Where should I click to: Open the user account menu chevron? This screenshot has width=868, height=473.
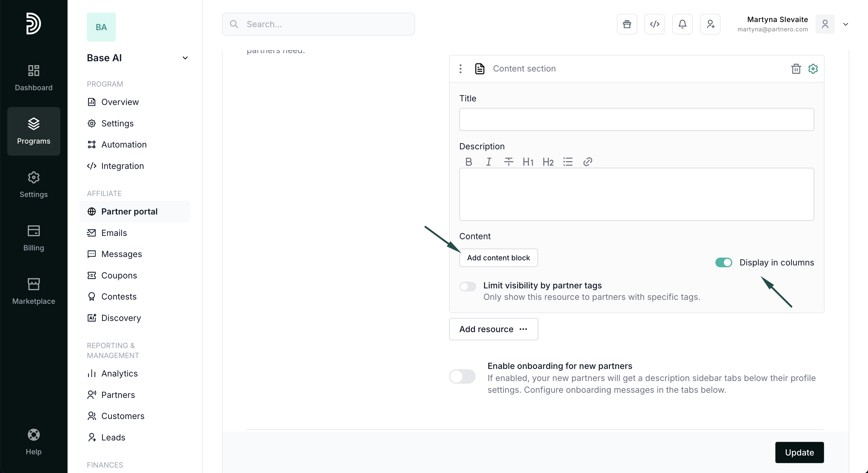[845, 24]
